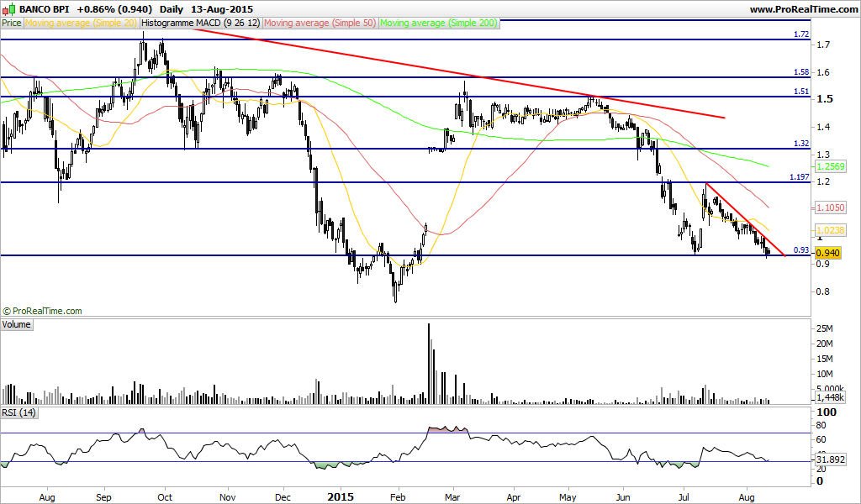Click the 0.93 support level label

click(801, 250)
